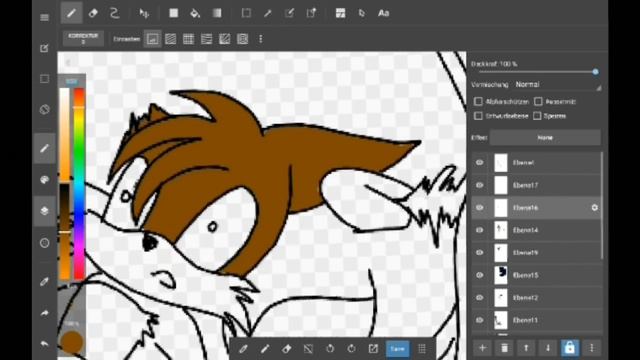Add a new layer with plus button

(x=482, y=348)
